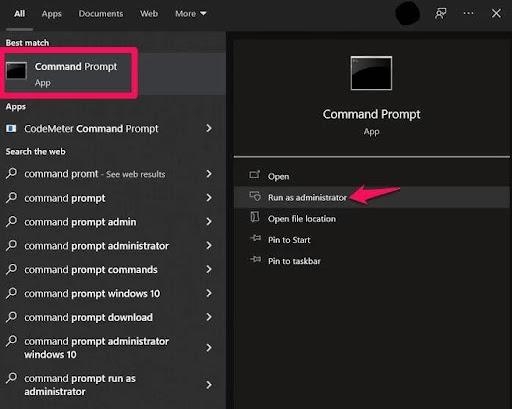Switch to the Apps tab

point(52,14)
